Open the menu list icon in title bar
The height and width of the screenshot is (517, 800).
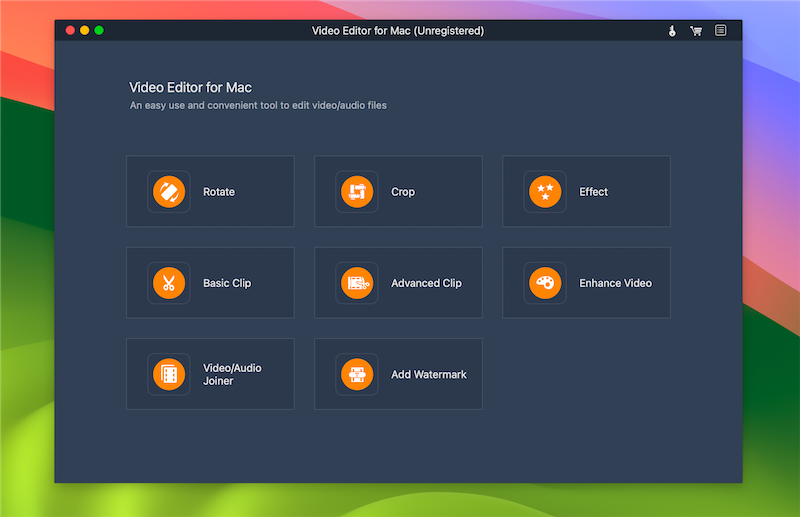720,31
